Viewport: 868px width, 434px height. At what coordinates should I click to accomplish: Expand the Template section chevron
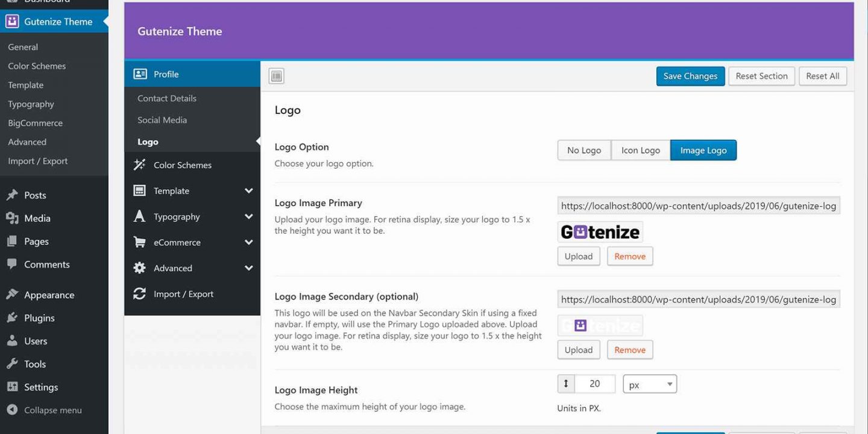point(248,191)
